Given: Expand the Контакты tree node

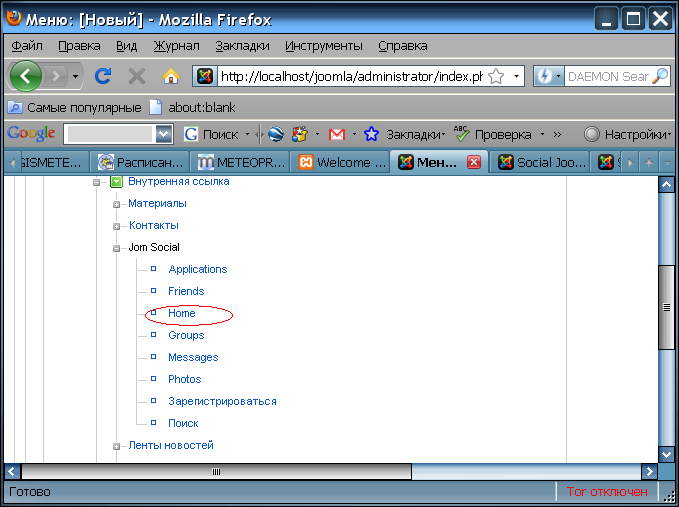Looking at the screenshot, I should [x=116, y=226].
